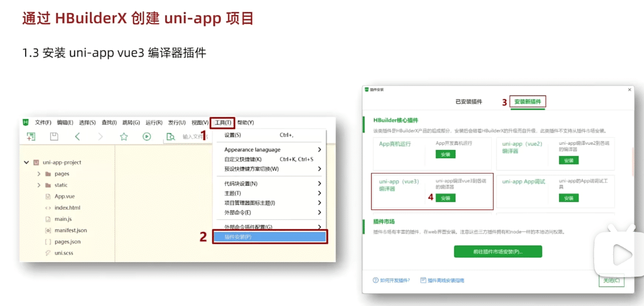Click the uni-app (vue3) 编译器 title text

pos(399,185)
